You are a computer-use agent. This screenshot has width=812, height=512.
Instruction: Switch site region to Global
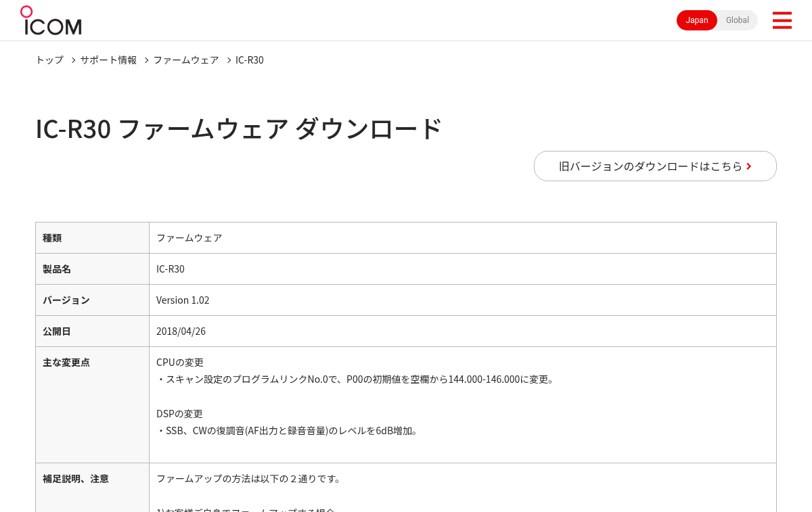click(738, 20)
